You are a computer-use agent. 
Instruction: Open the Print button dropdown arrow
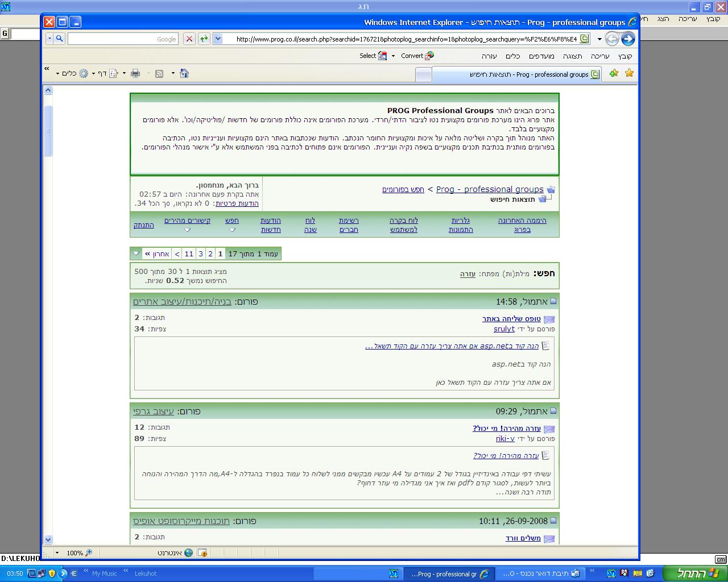click(124, 73)
